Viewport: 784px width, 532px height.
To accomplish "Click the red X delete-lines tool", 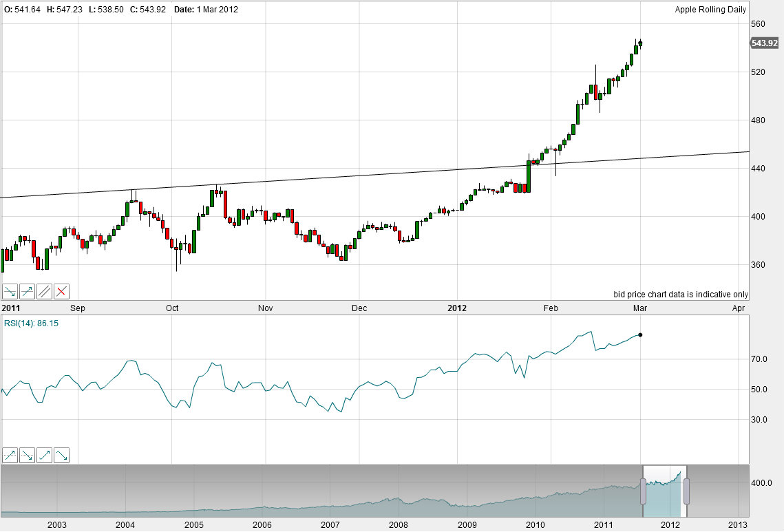I will tap(61, 291).
